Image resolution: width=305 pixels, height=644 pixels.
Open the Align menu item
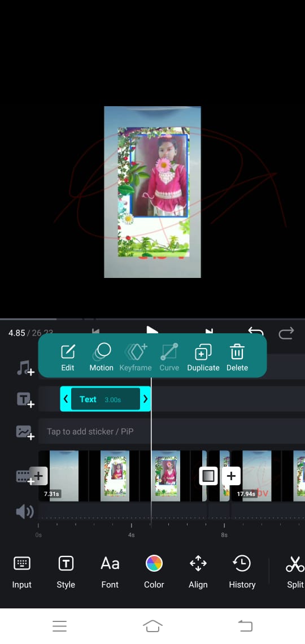coord(198,572)
